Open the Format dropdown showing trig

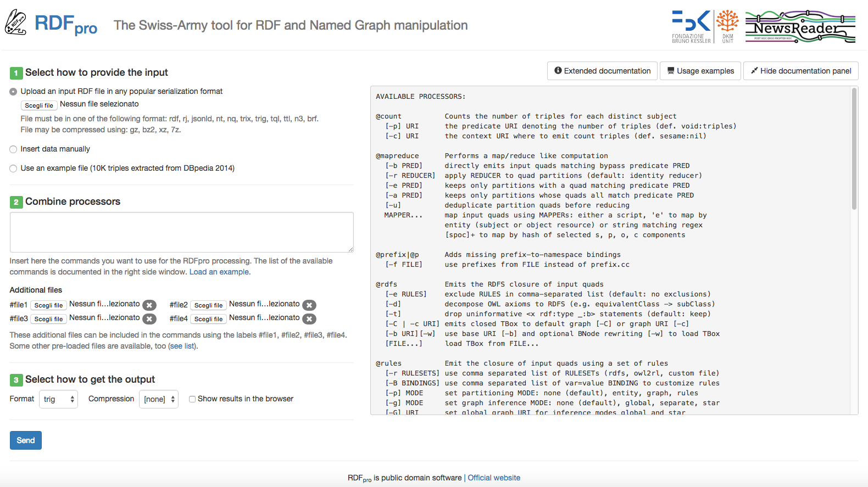point(58,399)
